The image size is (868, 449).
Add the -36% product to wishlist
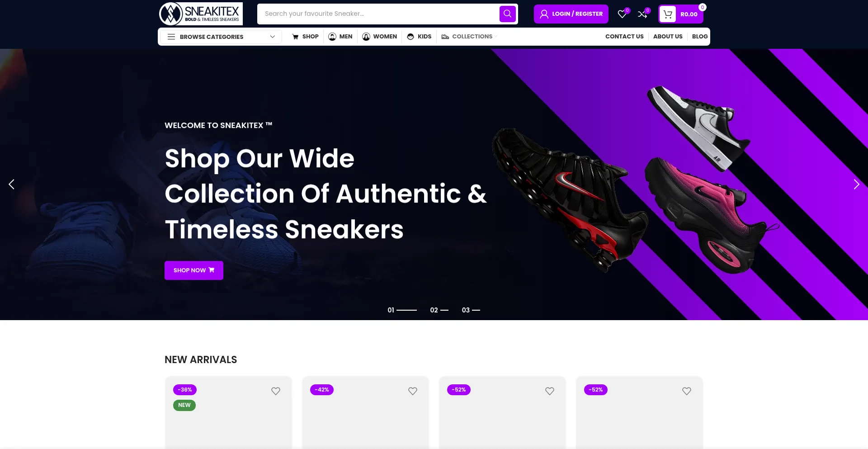(276, 391)
